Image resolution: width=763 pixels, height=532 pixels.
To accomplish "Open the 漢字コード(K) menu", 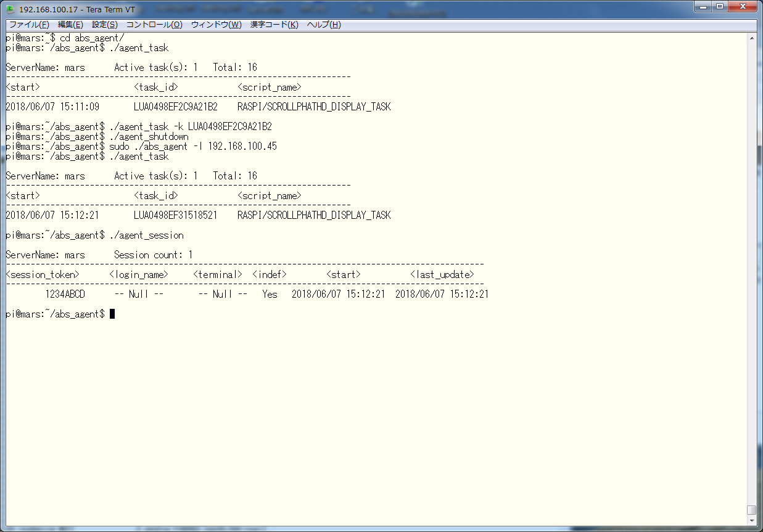I will click(x=274, y=25).
